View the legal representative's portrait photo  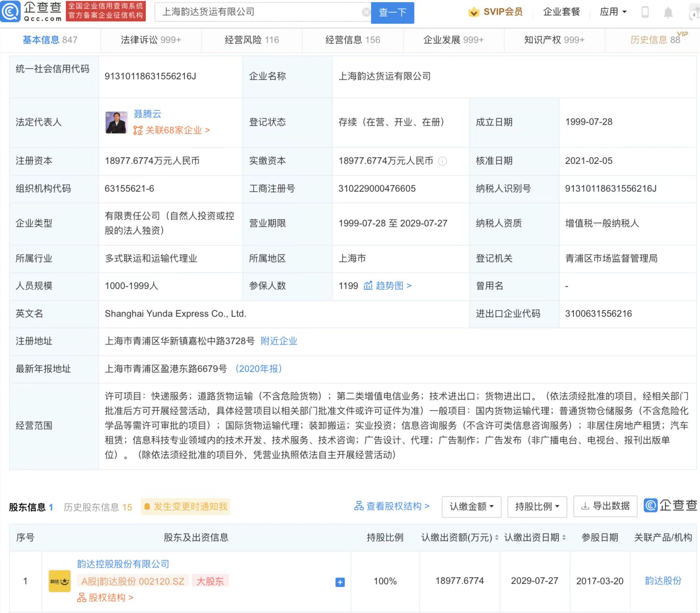(x=116, y=123)
